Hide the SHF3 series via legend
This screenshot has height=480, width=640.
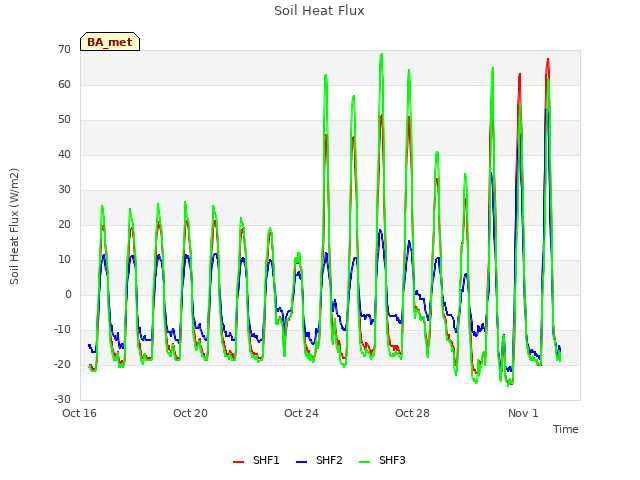[382, 460]
